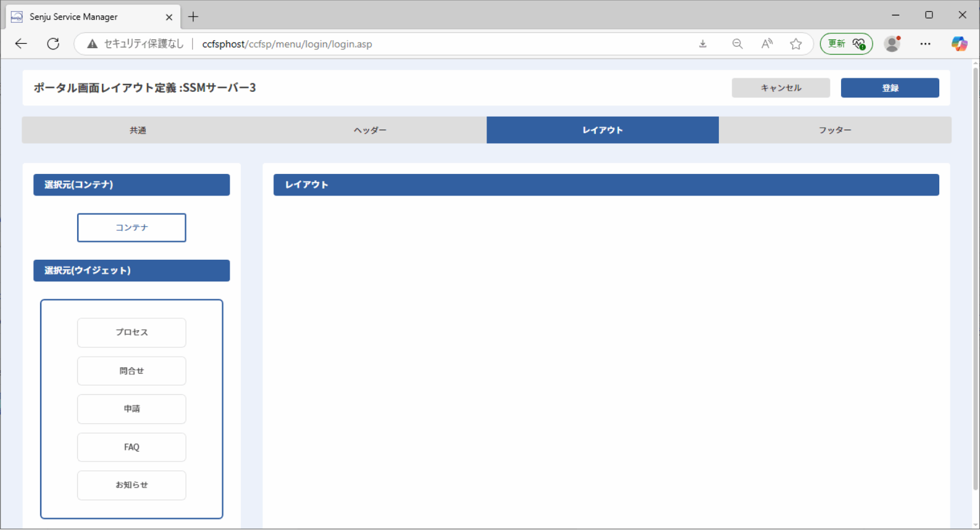The image size is (980, 530).
Task: Click the ポータル画面レイアウト定義 page title
Action: (x=144, y=88)
